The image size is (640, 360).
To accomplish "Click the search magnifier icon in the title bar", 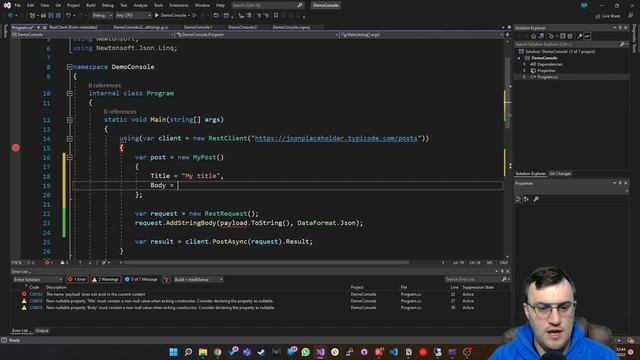I will click(300, 5).
